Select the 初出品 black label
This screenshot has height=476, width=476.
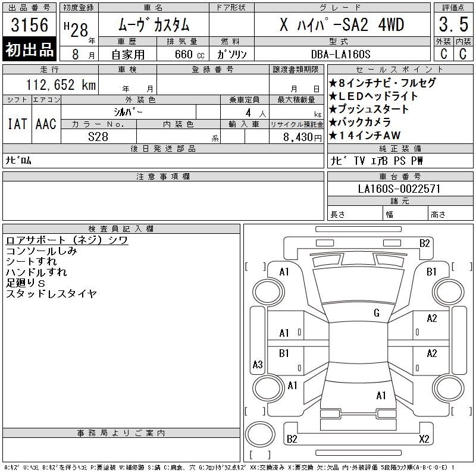tap(29, 49)
